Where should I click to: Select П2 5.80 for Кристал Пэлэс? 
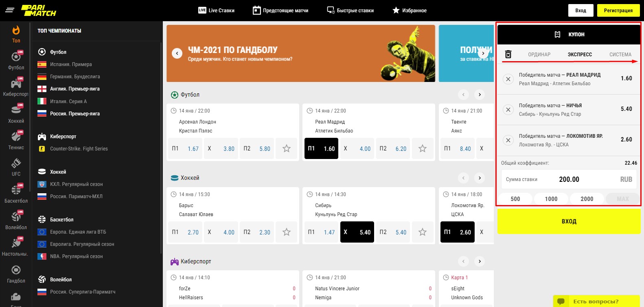click(257, 148)
